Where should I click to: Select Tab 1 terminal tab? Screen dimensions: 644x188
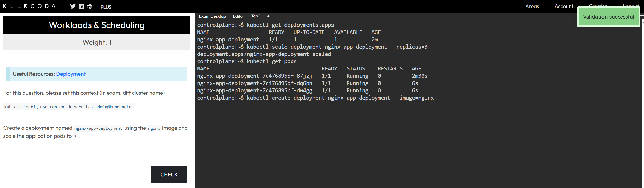[256, 16]
